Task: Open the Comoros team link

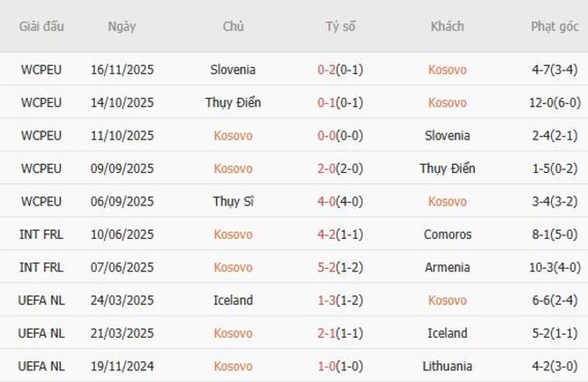Action: point(447,234)
